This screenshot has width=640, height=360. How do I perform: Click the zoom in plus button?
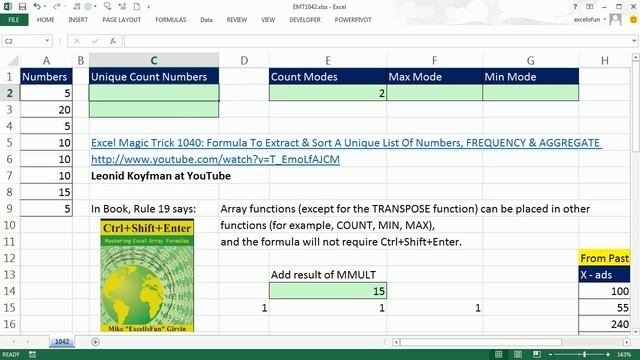[x=608, y=355]
